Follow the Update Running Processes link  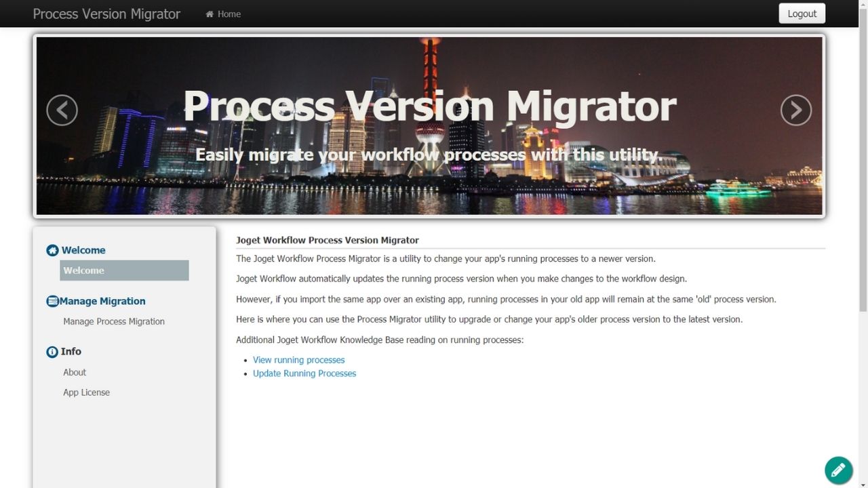[x=304, y=373]
